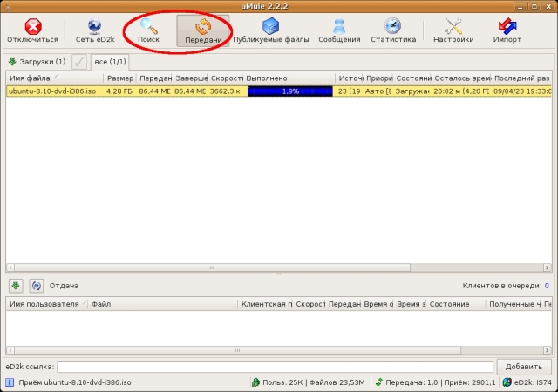Open the Сеть eD2k network view
The height and width of the screenshot is (392, 558).
coord(96,30)
